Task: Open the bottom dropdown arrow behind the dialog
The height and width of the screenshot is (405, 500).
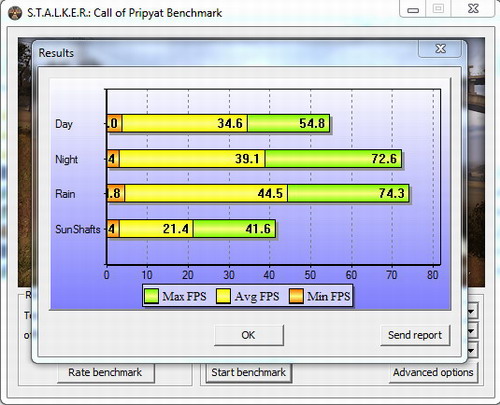Action: pyautogui.click(x=471, y=350)
